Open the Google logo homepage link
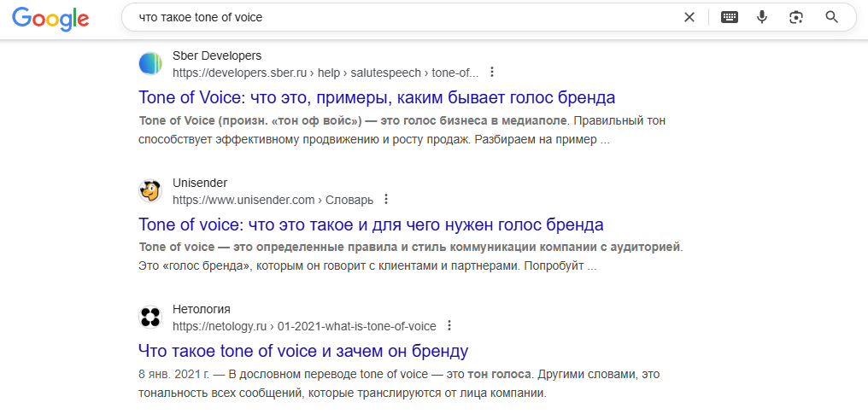 (x=50, y=18)
